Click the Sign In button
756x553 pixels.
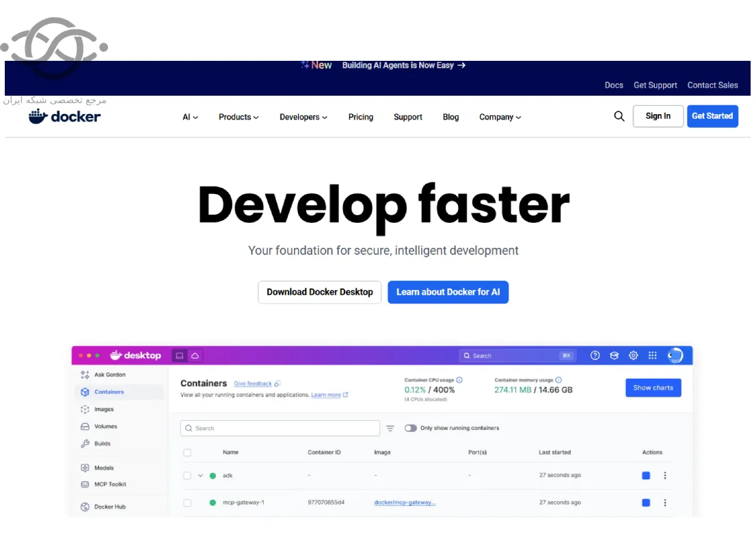tap(658, 116)
